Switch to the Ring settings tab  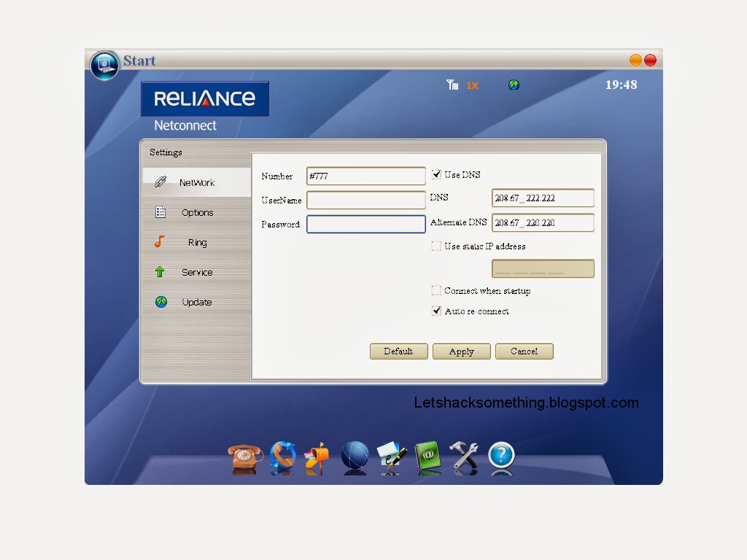(x=197, y=242)
